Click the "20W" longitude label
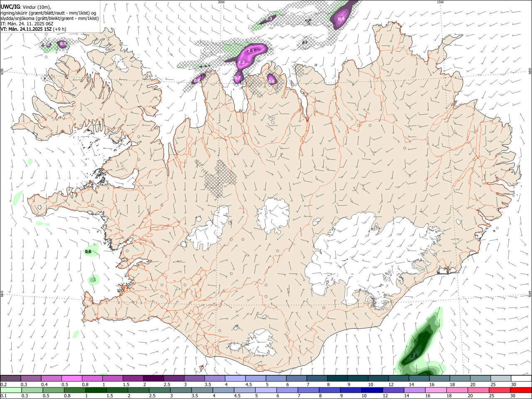This screenshot has height=399, width=532. pos(221,2)
